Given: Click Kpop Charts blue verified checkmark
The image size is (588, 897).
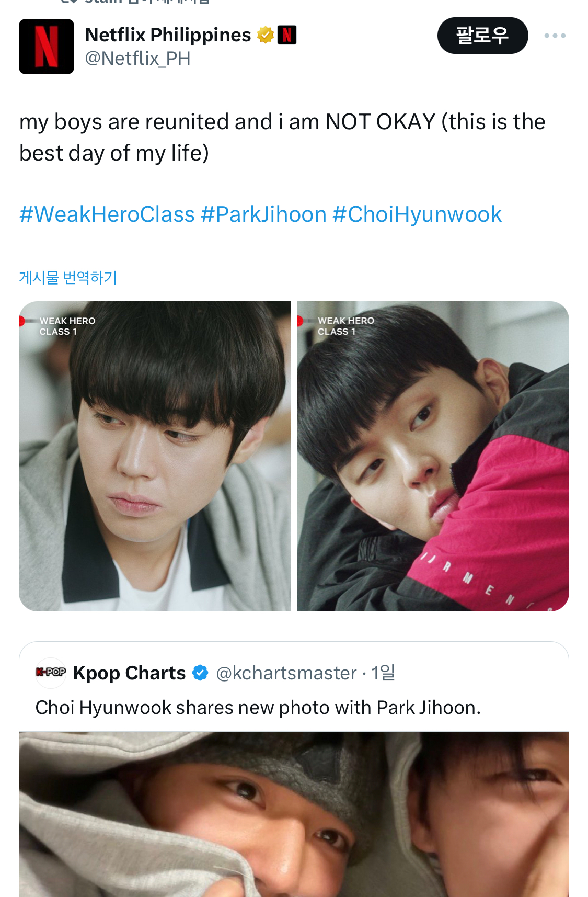Looking at the screenshot, I should (200, 673).
